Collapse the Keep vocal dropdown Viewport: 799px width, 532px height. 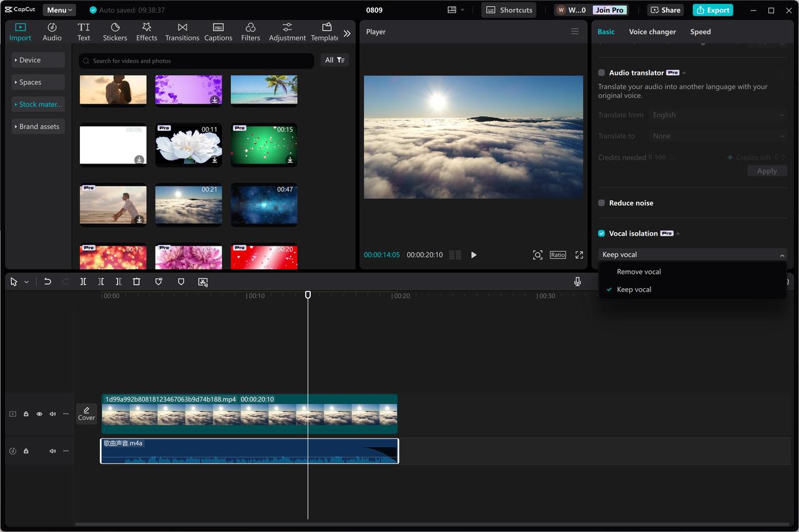point(782,254)
